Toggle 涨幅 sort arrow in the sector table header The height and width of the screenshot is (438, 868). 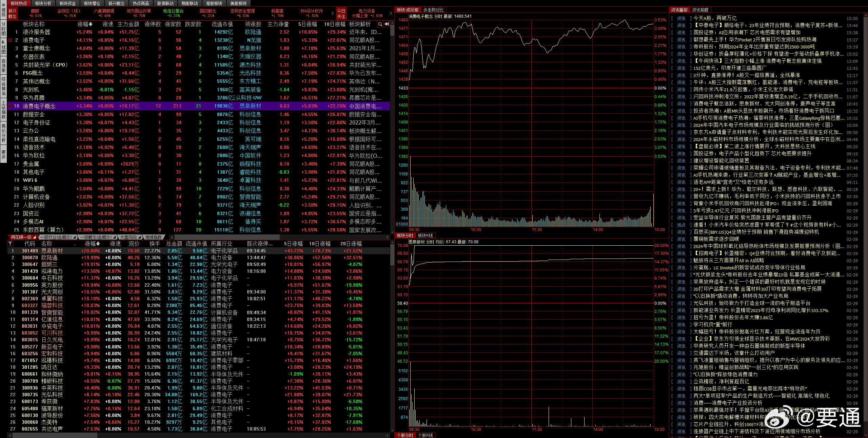click(x=91, y=24)
